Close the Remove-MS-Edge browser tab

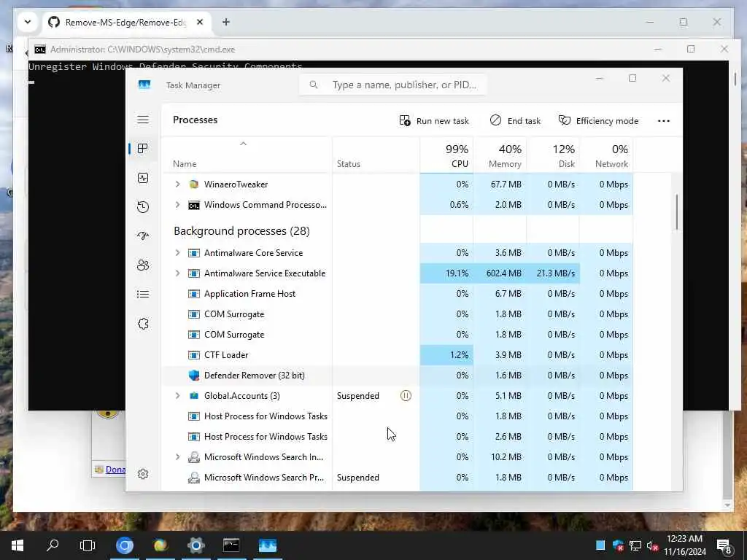click(x=200, y=22)
